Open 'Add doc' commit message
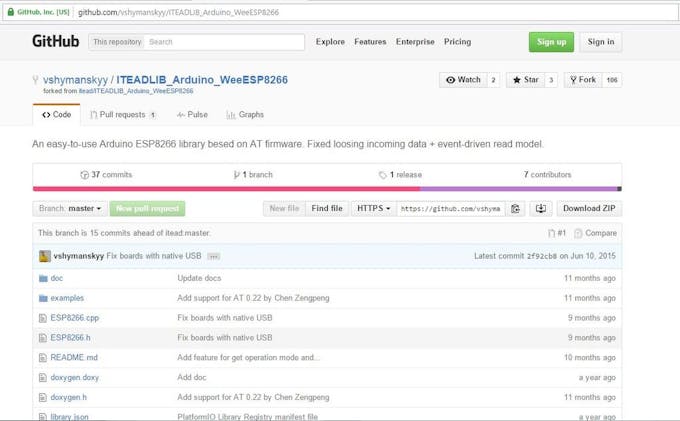This screenshot has width=680, height=421. (192, 378)
